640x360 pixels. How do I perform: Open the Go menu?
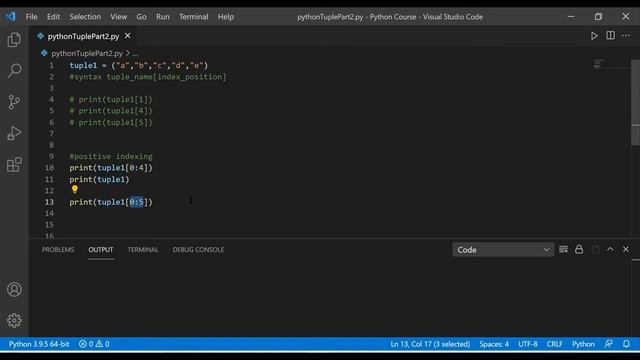tap(141, 17)
